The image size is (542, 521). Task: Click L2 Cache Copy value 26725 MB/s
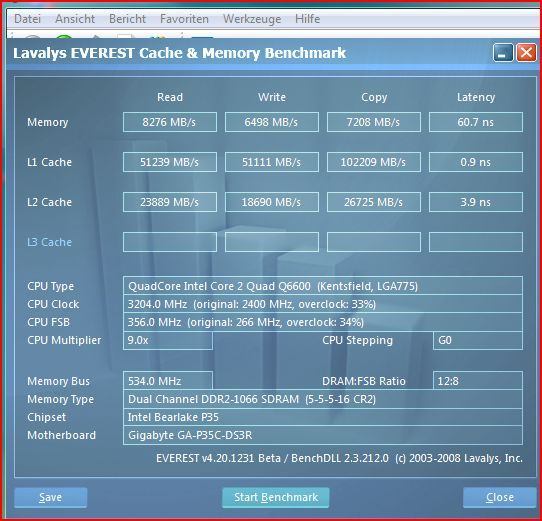374,202
